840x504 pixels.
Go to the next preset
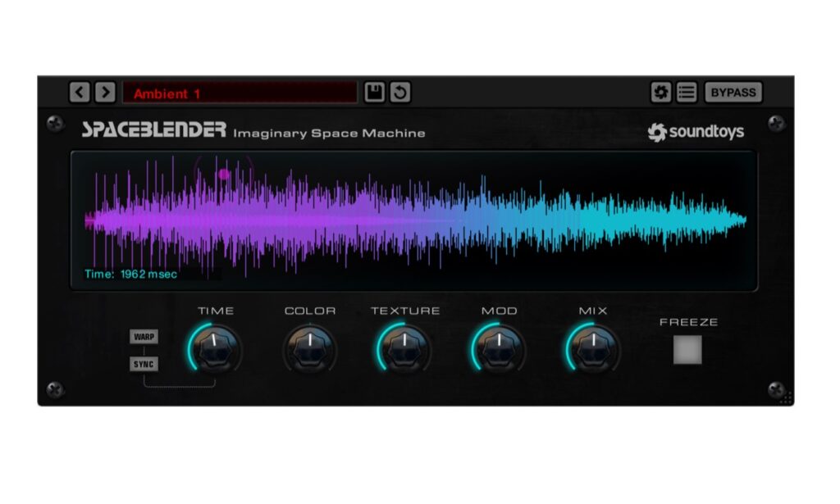pos(105,92)
